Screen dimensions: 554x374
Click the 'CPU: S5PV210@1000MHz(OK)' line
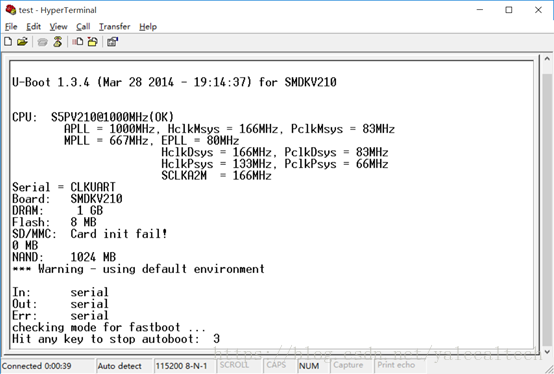click(x=93, y=117)
